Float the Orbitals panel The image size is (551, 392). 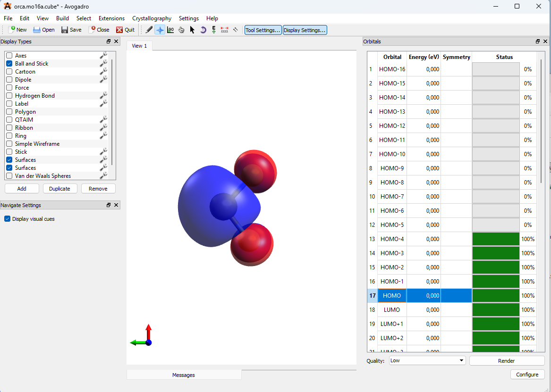(x=538, y=42)
